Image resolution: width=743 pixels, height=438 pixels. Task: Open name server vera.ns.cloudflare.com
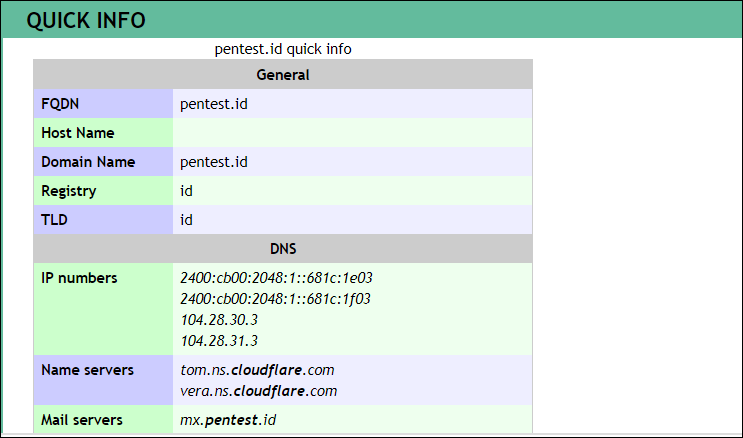pos(259,391)
